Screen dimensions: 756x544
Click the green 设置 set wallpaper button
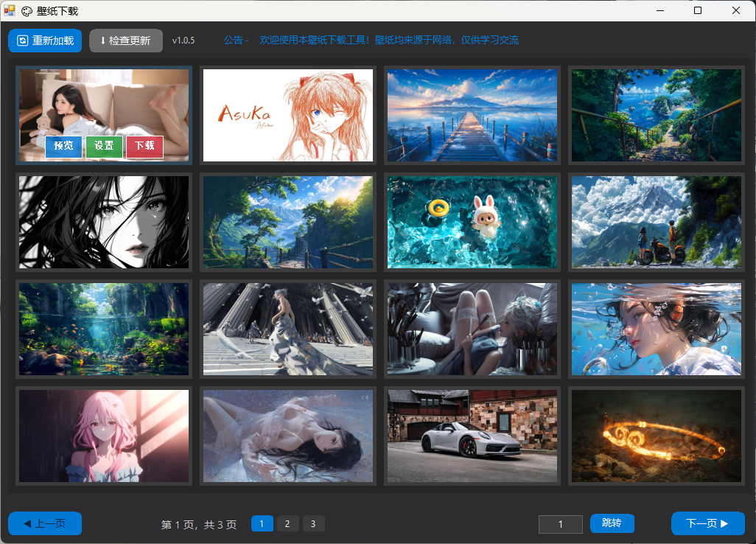[104, 147]
